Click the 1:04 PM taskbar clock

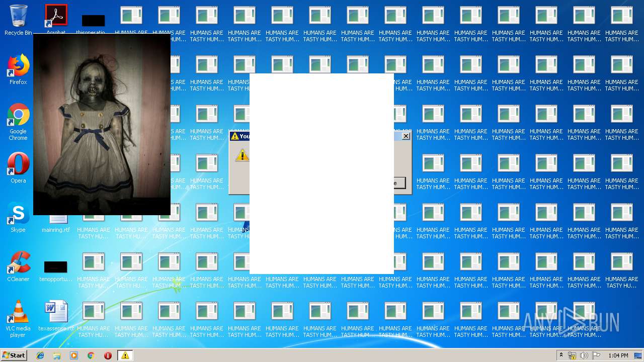click(618, 355)
